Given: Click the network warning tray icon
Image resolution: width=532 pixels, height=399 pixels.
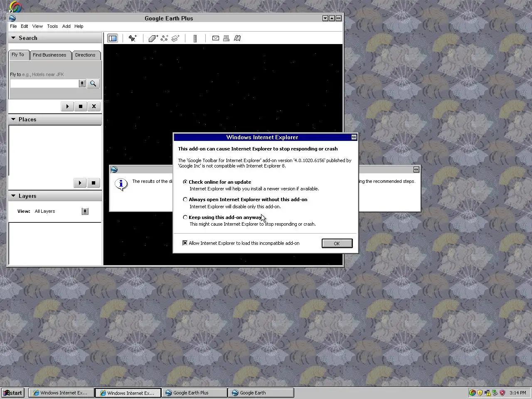Looking at the screenshot, I should point(488,393).
